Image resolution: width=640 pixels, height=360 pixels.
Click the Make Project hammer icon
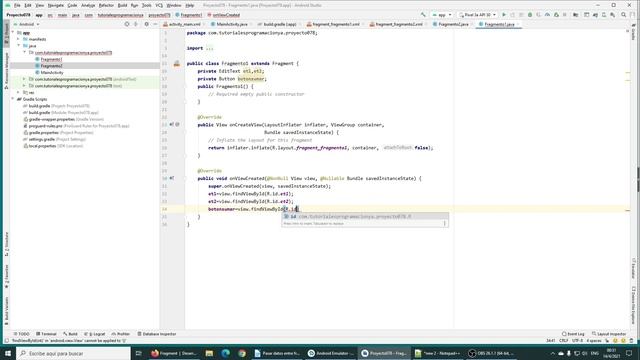(x=423, y=15)
